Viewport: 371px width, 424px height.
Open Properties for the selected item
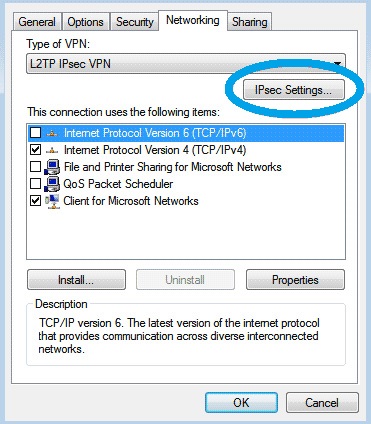pos(295,280)
